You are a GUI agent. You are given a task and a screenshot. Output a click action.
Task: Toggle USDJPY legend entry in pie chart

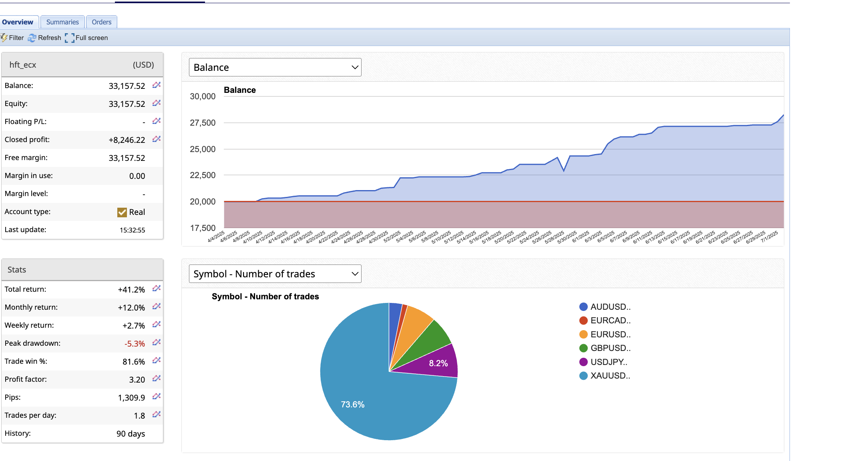(608, 362)
